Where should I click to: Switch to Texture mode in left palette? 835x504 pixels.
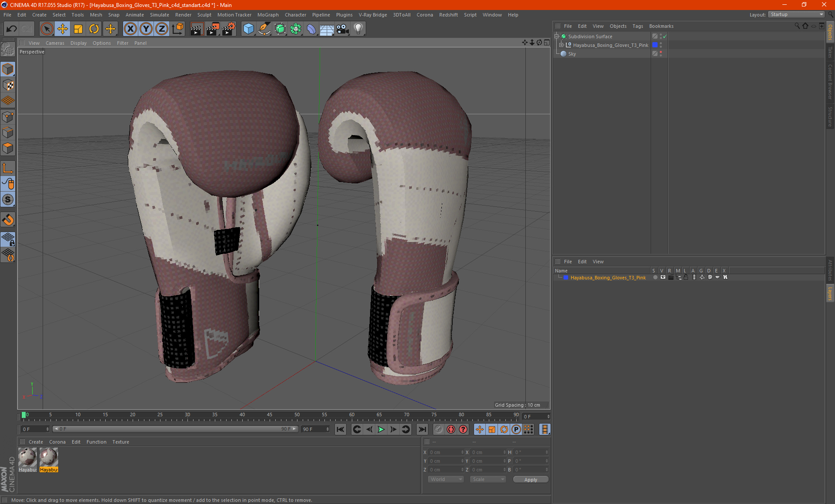pos(8,85)
